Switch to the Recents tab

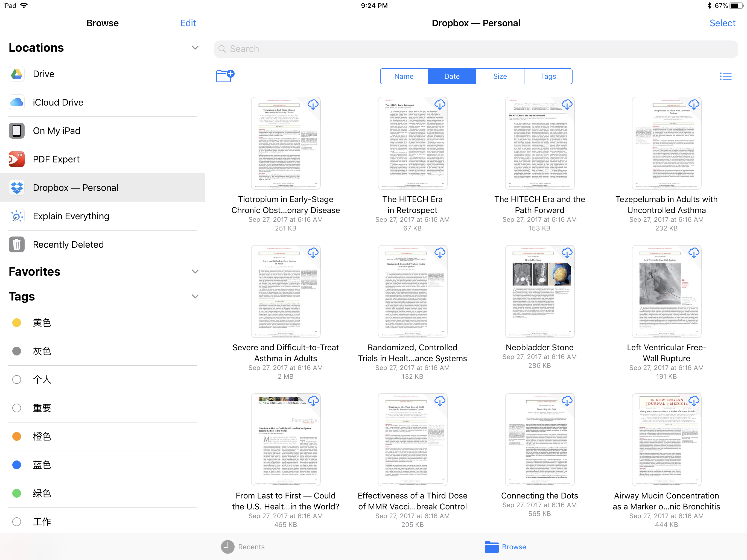pos(243,547)
